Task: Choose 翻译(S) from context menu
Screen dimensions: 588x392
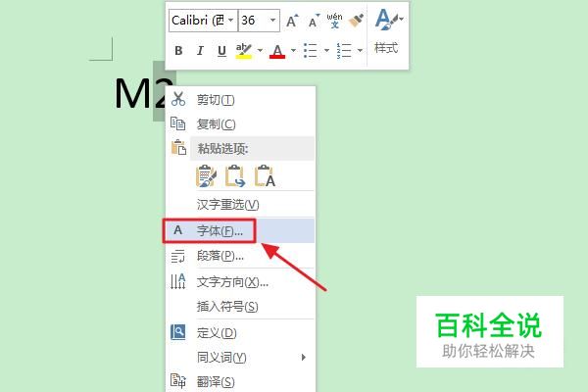Action: pos(240,382)
